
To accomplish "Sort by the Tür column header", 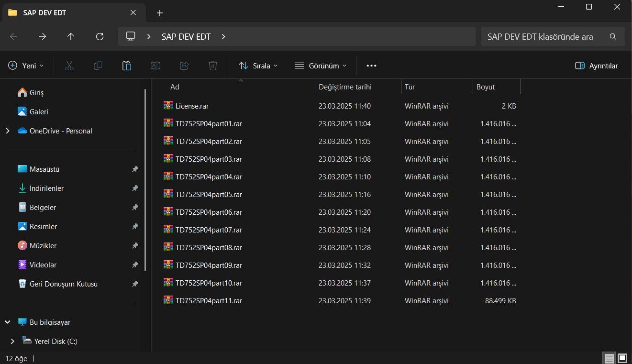I will coord(436,87).
